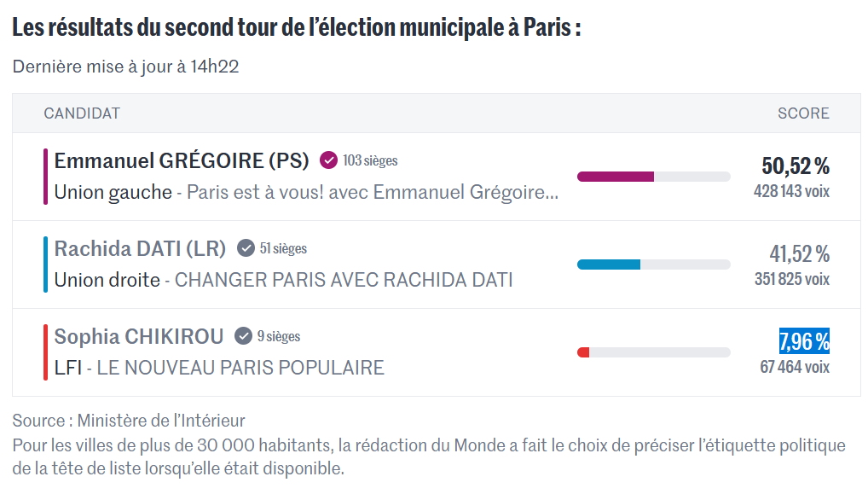
Task: Click the grey checkmark badge beside Rachida Dati
Action: [x=246, y=248]
